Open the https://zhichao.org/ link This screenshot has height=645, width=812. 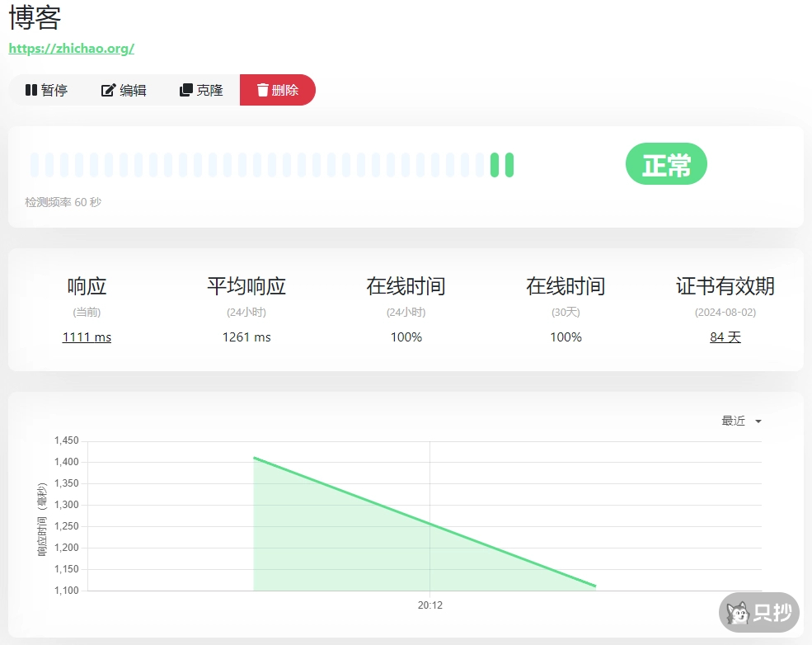(71, 49)
